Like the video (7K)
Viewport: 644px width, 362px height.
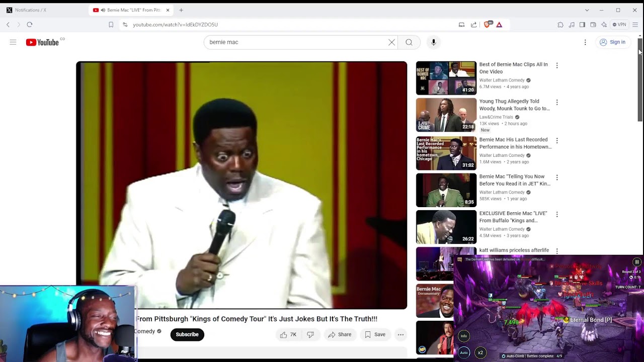pyautogui.click(x=288, y=334)
